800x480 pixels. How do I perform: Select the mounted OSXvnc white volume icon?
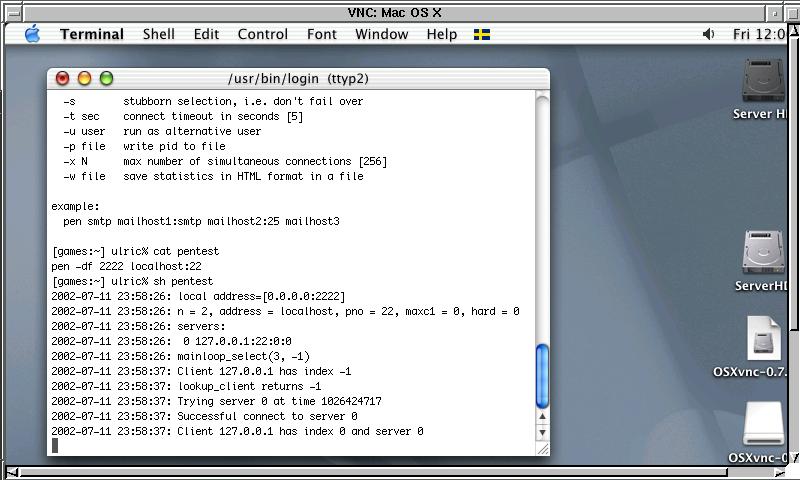763,423
